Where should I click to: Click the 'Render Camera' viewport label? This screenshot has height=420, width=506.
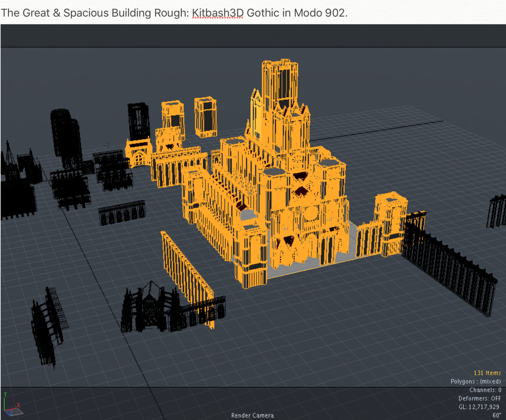click(x=253, y=415)
